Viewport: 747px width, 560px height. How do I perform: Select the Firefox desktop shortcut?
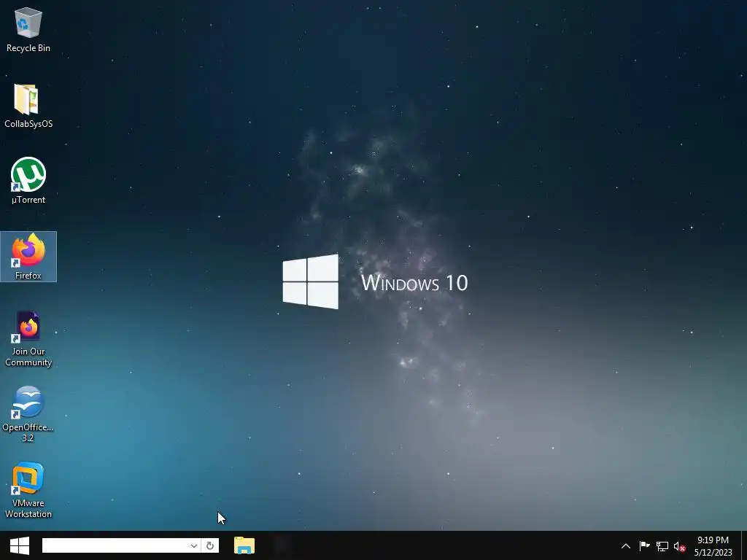click(28, 256)
